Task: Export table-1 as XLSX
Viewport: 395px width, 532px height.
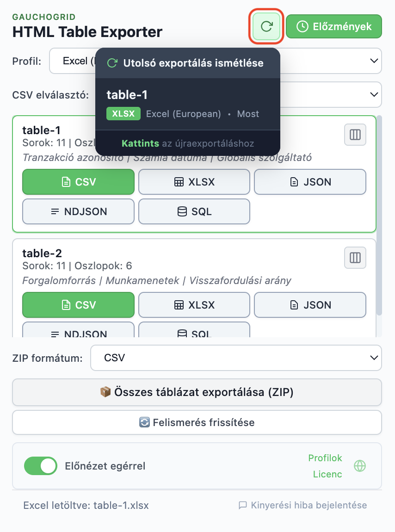Action: [194, 182]
